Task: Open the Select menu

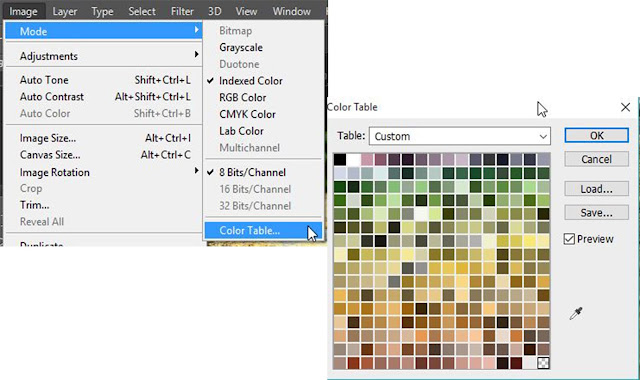Action: (142, 11)
